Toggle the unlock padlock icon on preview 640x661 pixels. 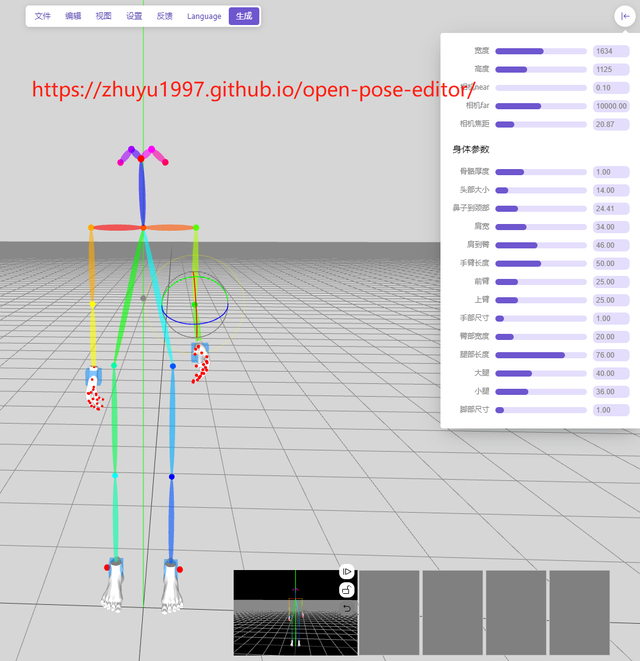pyautogui.click(x=347, y=590)
